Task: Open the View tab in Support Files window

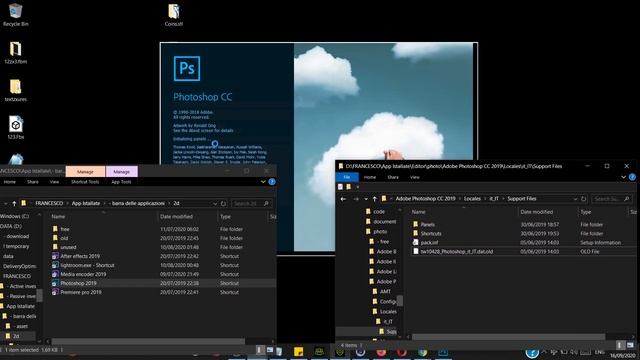Action: click(415, 177)
